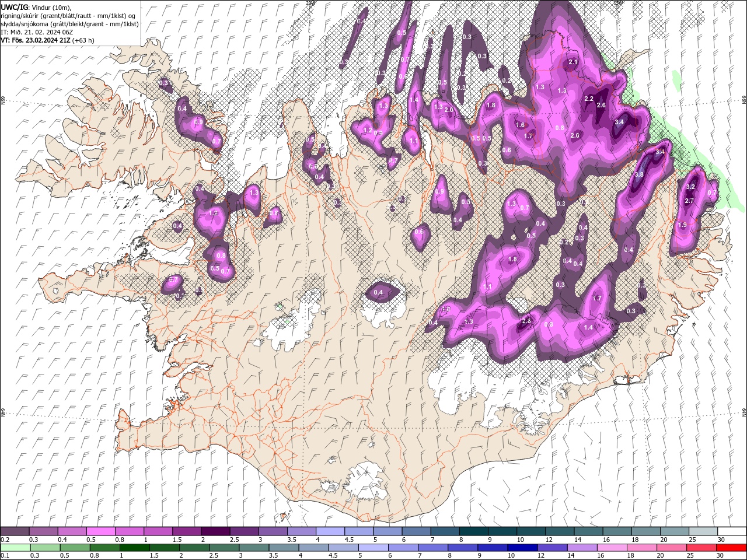This screenshot has height=560, width=747.
Task: Click the 2.2 snowfall value on the map
Action: pyautogui.click(x=589, y=99)
